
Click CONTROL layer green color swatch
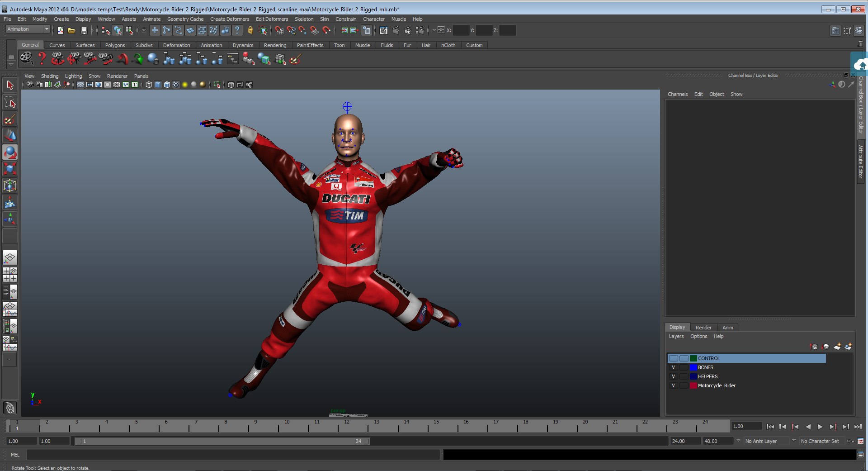(x=693, y=358)
